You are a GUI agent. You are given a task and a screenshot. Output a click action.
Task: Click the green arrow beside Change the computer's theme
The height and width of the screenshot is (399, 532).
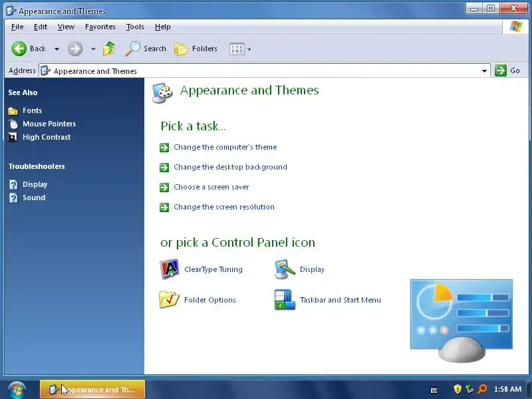164,147
